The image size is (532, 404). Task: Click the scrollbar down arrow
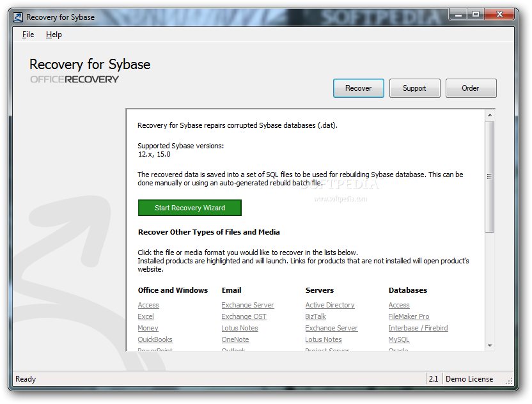point(490,346)
